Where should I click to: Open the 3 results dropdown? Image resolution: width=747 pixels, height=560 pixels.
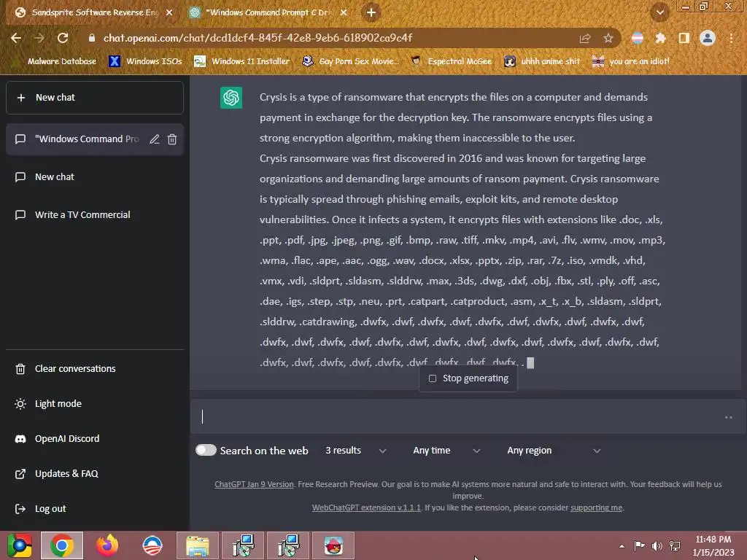(355, 451)
